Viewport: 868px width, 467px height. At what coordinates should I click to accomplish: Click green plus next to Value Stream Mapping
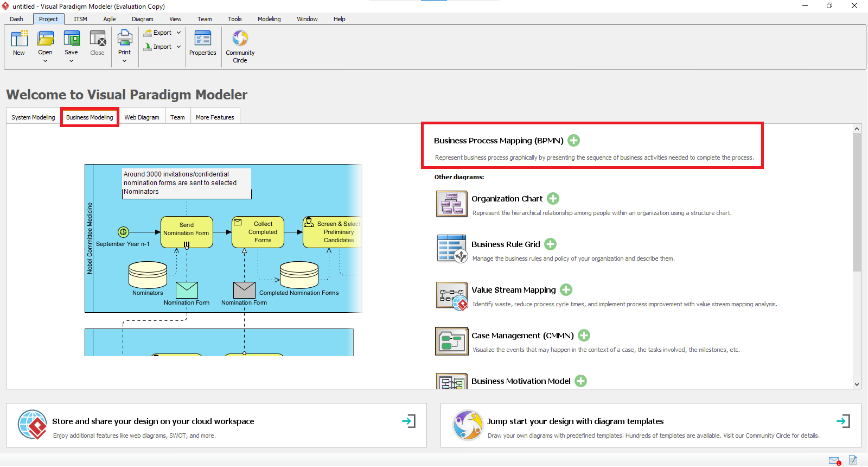[x=566, y=290]
